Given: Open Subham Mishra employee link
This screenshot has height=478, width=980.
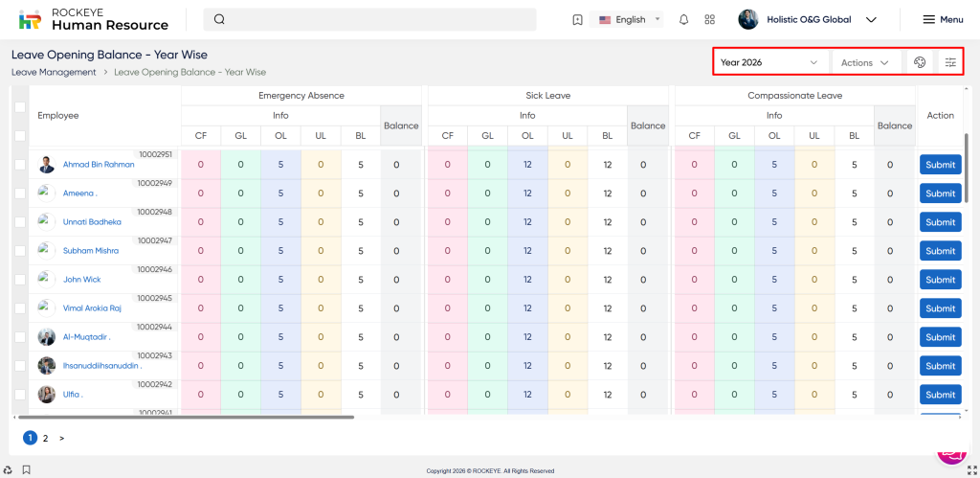Looking at the screenshot, I should click(x=91, y=251).
